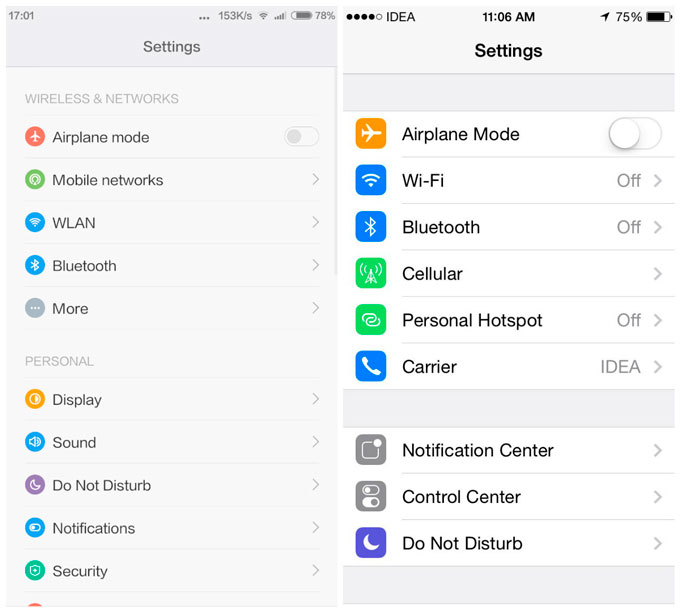Open the Wi-Fi row's chevron arrow
Screen dimensions: 680x612
point(658,181)
